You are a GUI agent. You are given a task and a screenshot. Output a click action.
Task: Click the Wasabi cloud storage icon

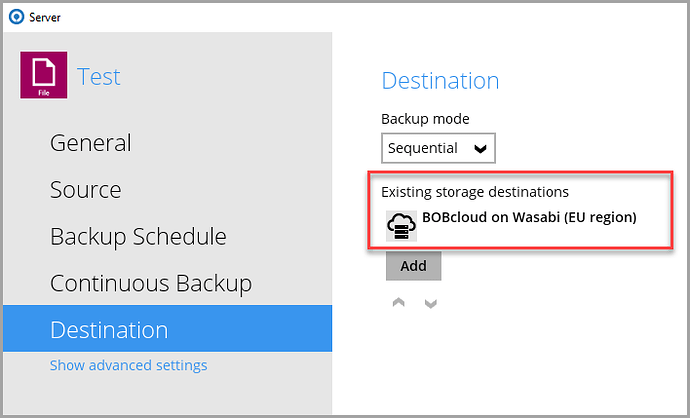point(402,226)
